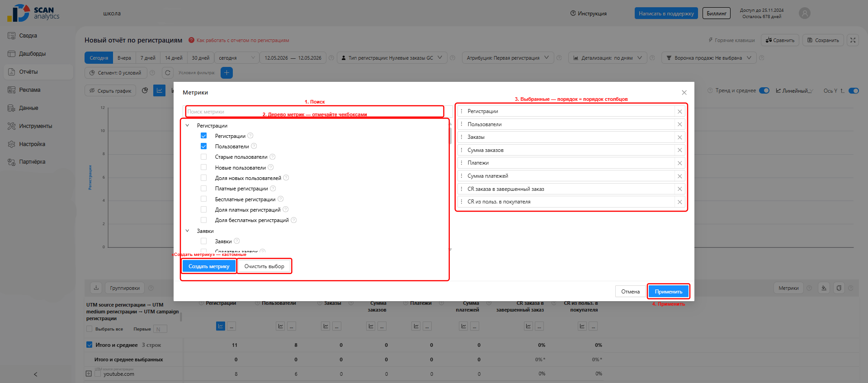Open the Детализация: по дням dropdown
Viewport: 868px width, 383px height.
click(608, 58)
